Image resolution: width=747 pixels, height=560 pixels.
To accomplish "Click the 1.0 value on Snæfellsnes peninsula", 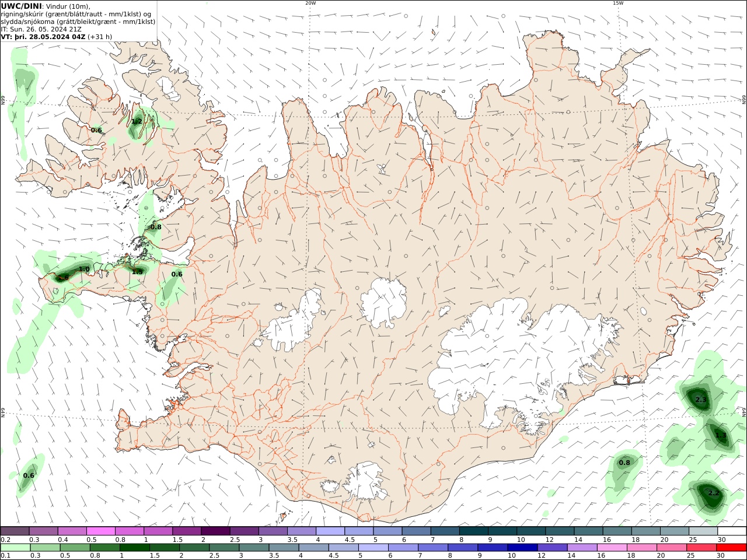I will 84,269.
